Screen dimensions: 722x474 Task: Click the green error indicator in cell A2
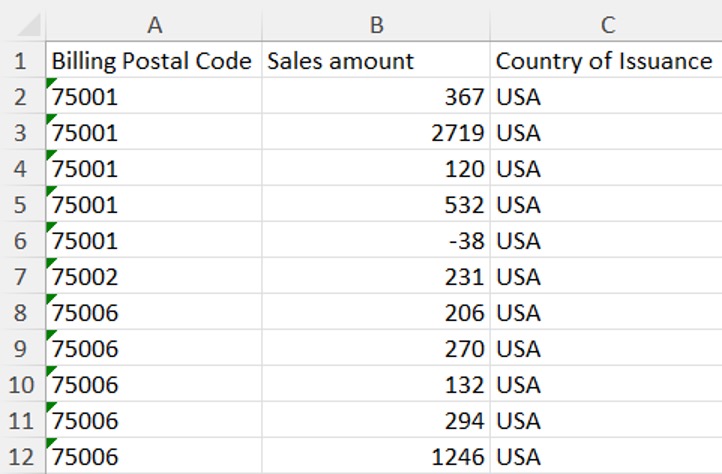click(x=50, y=82)
